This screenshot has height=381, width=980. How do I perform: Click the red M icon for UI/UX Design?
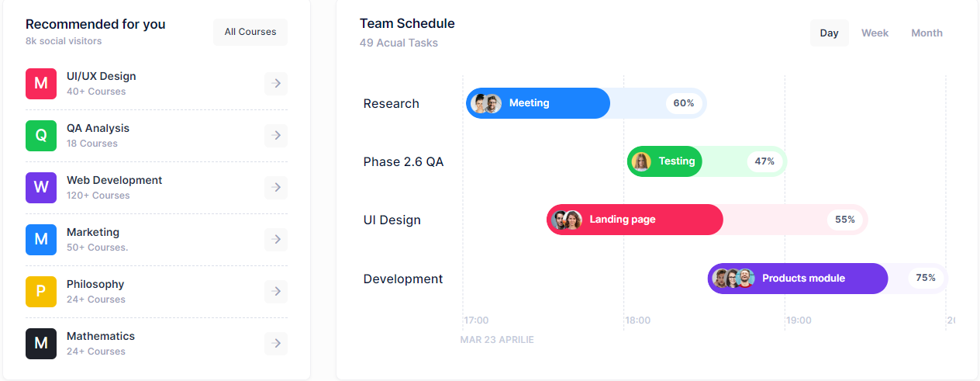(41, 84)
